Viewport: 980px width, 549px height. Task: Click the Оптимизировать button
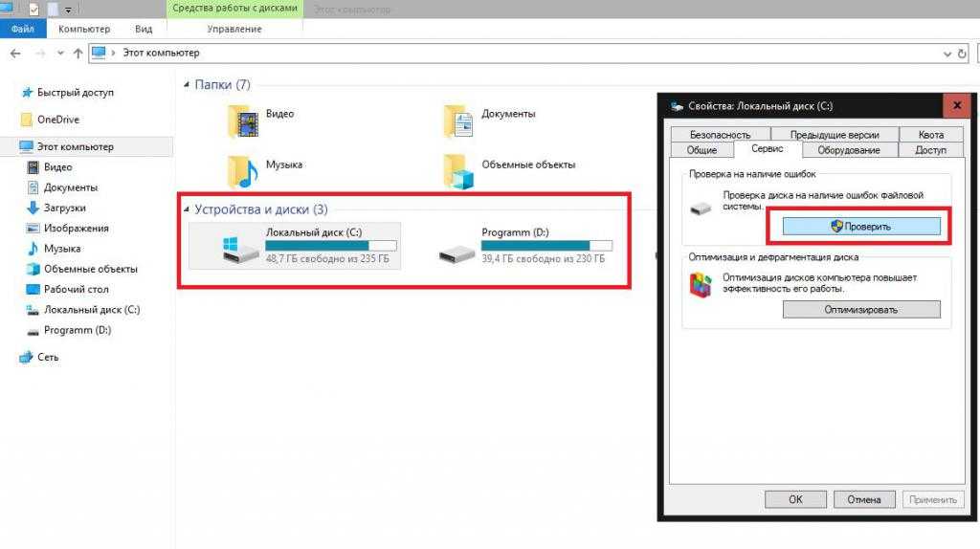point(861,309)
